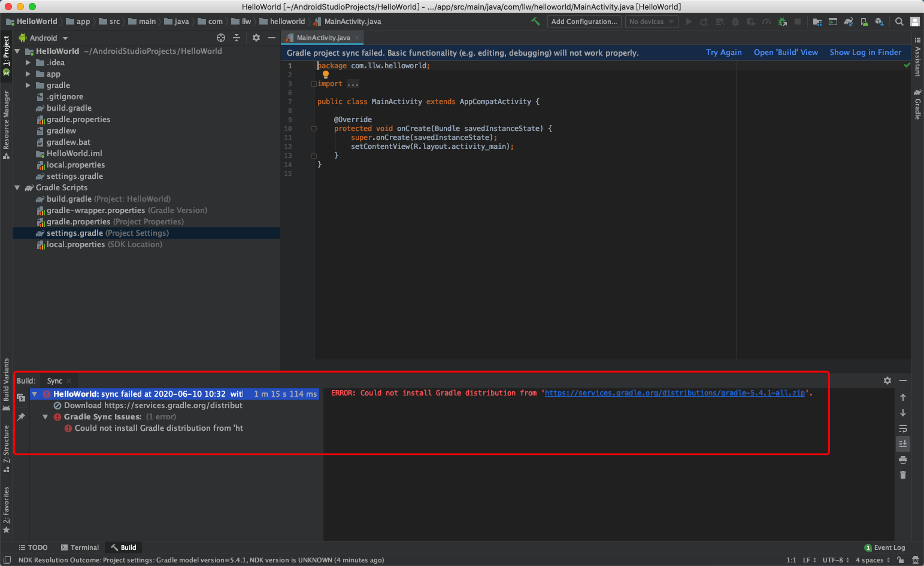Open the gradle-5.4.1-all.zip URL link
The image size is (924, 566).
(x=675, y=393)
